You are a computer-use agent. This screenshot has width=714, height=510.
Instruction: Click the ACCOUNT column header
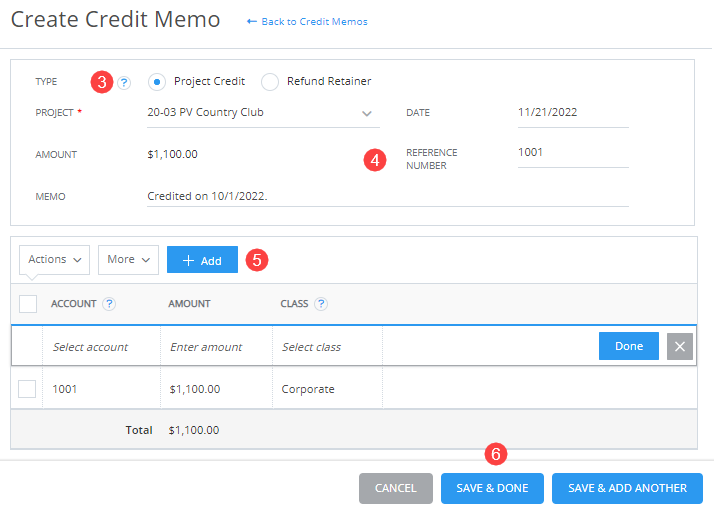(x=74, y=304)
